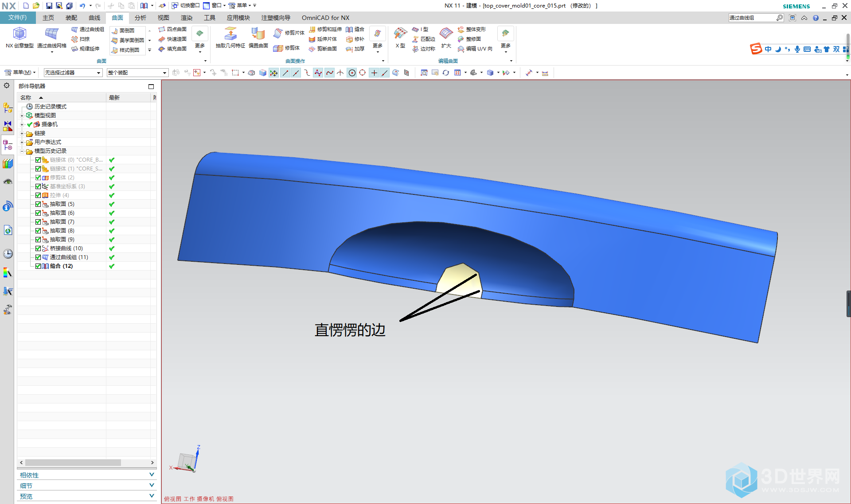Open the NX 创意塑型 tool
The image size is (851, 504).
(x=20, y=38)
